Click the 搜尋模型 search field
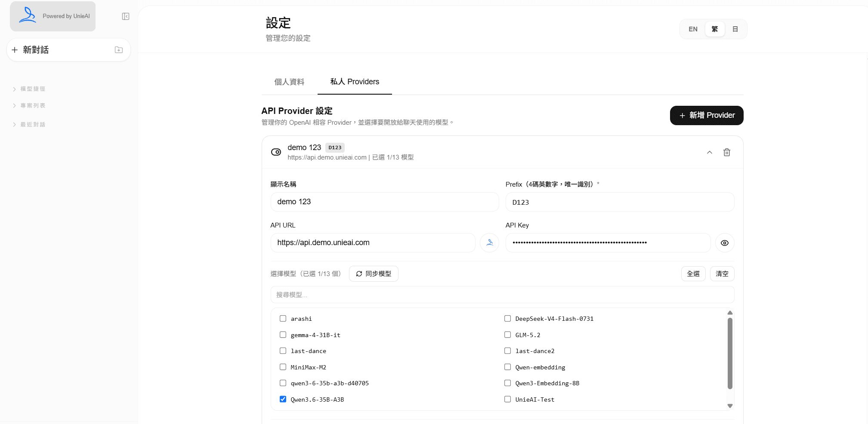 pyautogui.click(x=502, y=295)
